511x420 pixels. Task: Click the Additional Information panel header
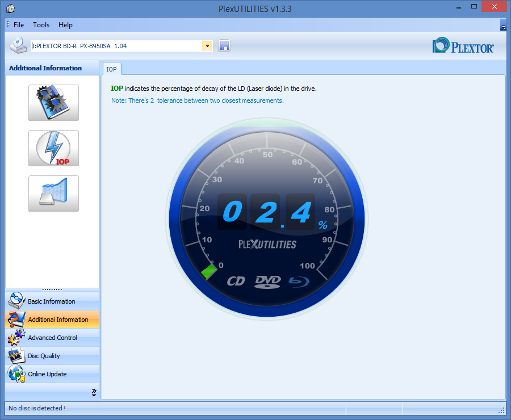tap(52, 68)
